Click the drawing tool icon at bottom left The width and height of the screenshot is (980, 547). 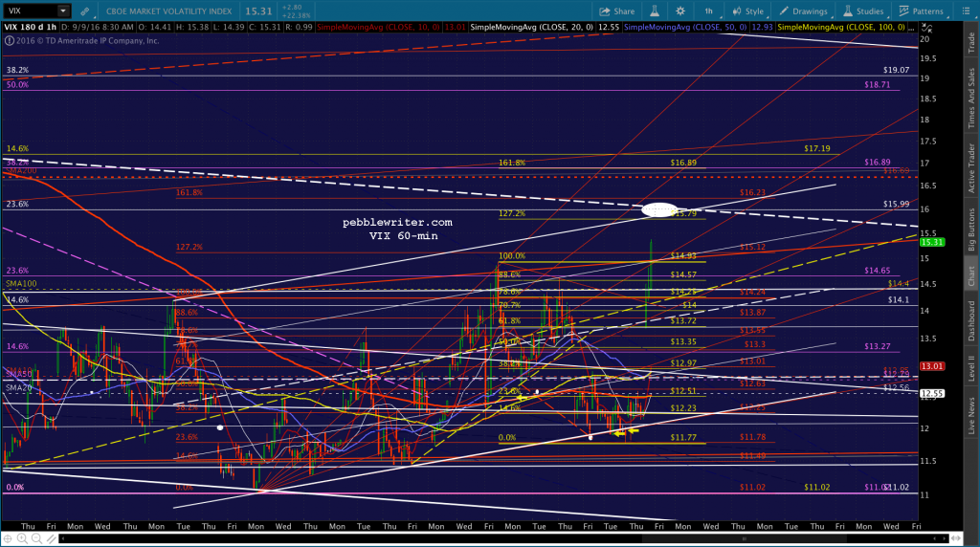[x=51, y=538]
